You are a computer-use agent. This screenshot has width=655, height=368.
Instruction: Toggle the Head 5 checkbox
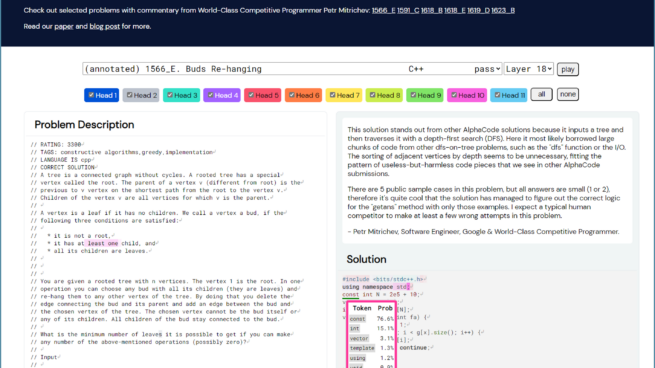point(251,95)
